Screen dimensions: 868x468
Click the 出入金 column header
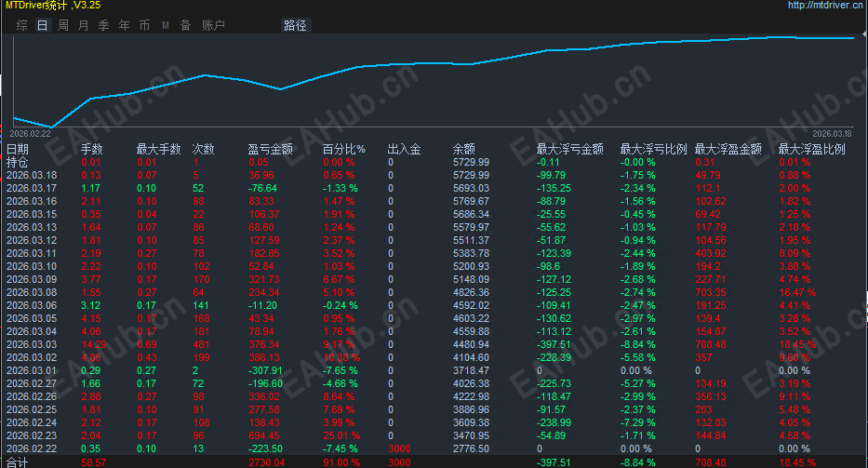tap(404, 149)
